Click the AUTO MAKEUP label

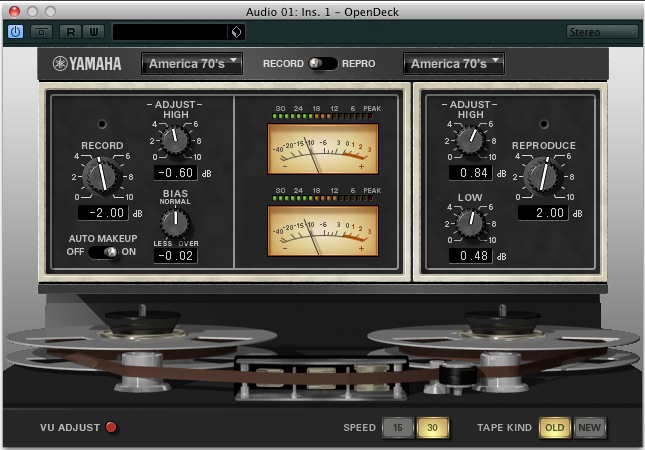click(103, 239)
